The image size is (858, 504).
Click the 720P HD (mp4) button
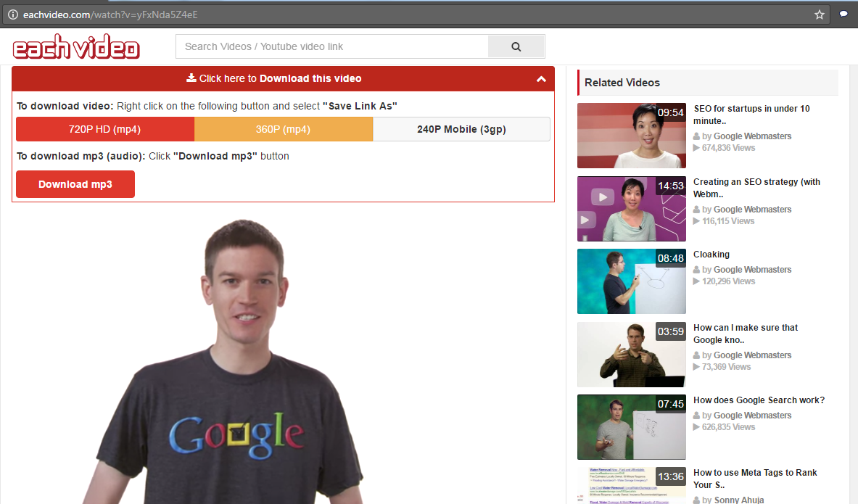pos(105,129)
